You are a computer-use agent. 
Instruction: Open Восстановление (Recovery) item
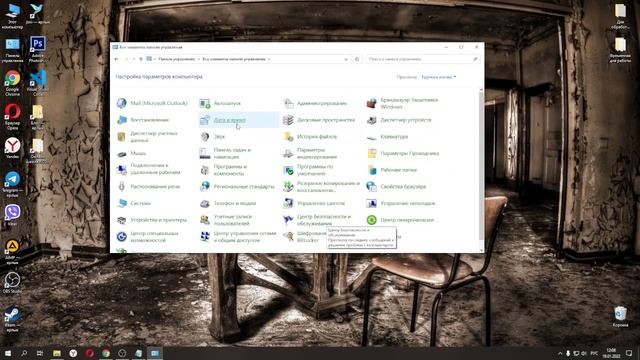click(143, 120)
